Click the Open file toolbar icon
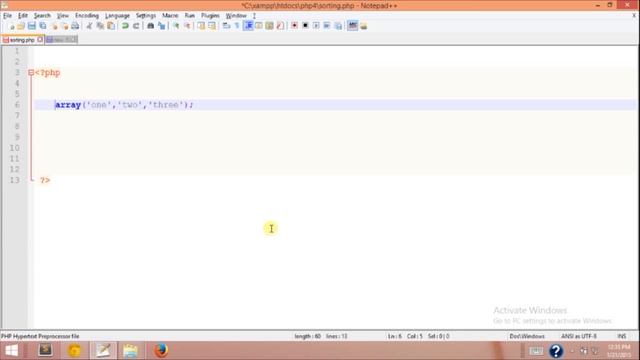 point(21,26)
